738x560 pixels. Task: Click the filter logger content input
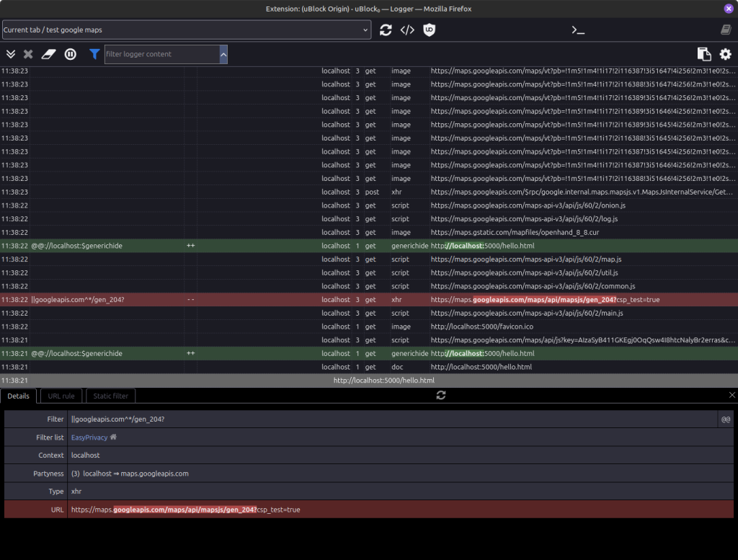click(x=161, y=54)
